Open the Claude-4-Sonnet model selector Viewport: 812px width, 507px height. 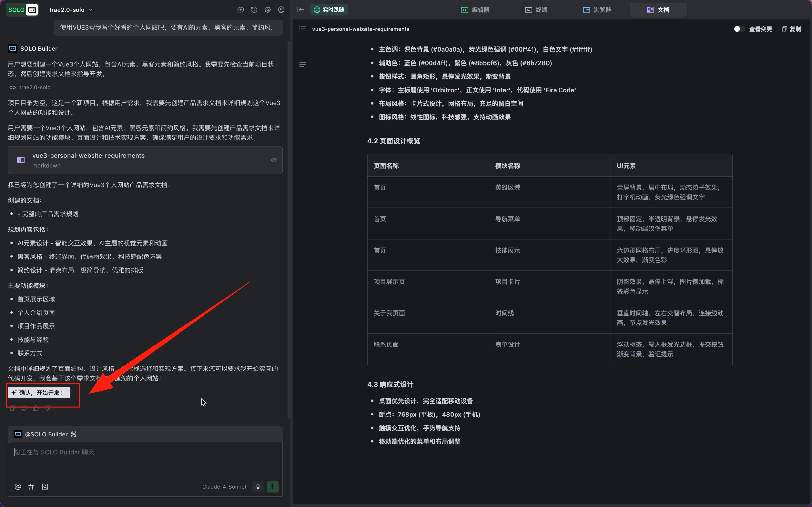(224, 486)
